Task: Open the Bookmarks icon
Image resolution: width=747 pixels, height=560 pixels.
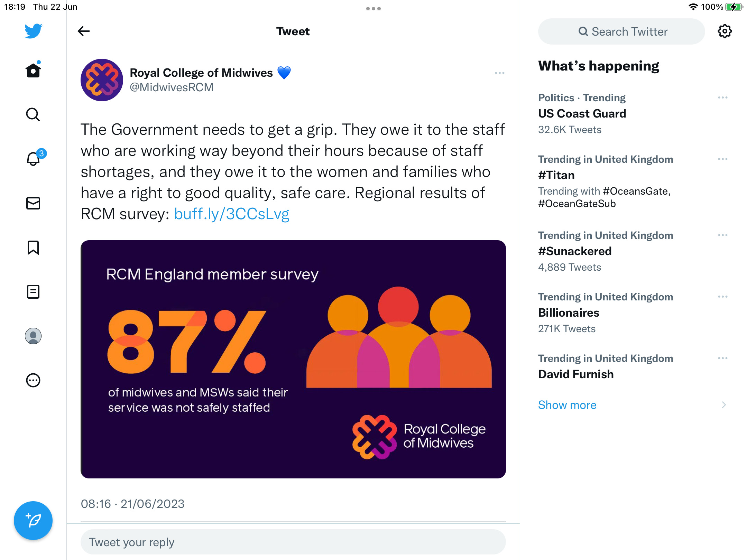Action: point(33,248)
